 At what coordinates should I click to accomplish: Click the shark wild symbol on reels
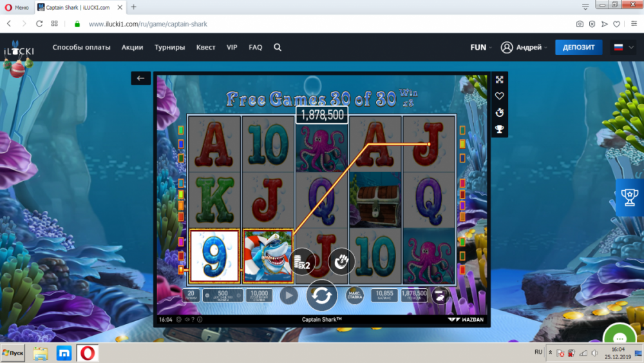(268, 257)
